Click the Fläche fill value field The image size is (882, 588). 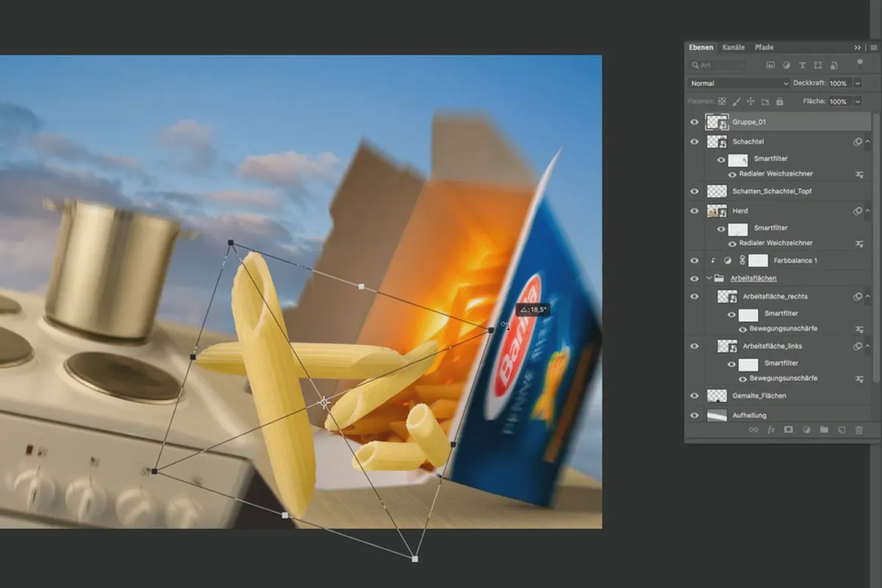(840, 101)
